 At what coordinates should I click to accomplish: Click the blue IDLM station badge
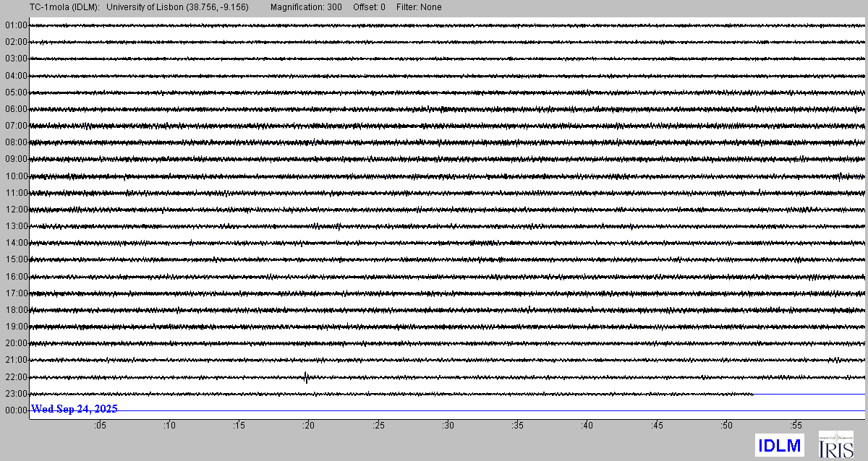tap(779, 446)
